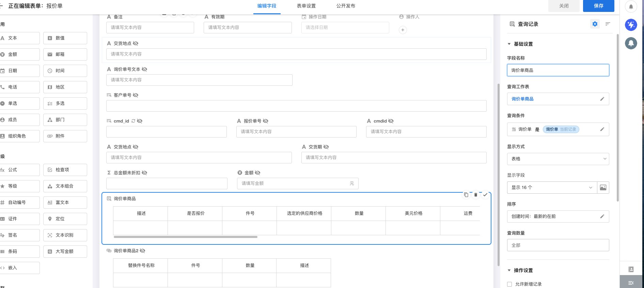Viewport: 644px width, 288px height.
Task: Click the blue 保存 button
Action: click(x=598, y=6)
